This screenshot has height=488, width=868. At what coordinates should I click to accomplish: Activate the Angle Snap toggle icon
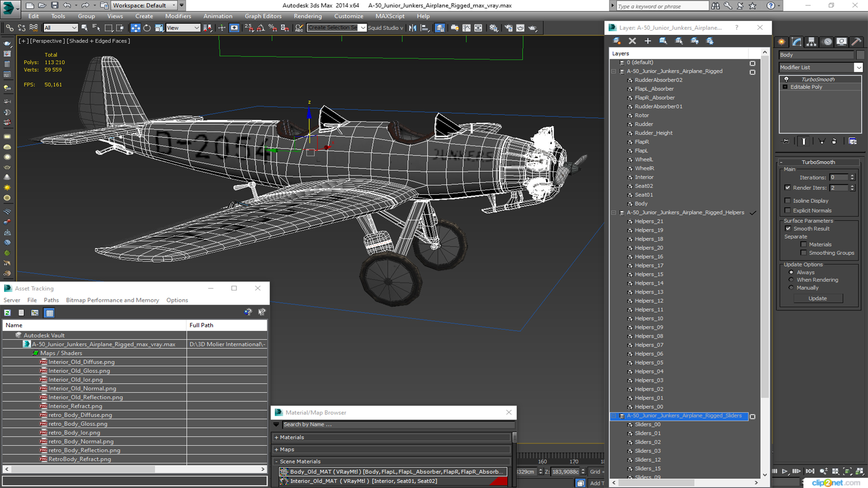click(261, 28)
